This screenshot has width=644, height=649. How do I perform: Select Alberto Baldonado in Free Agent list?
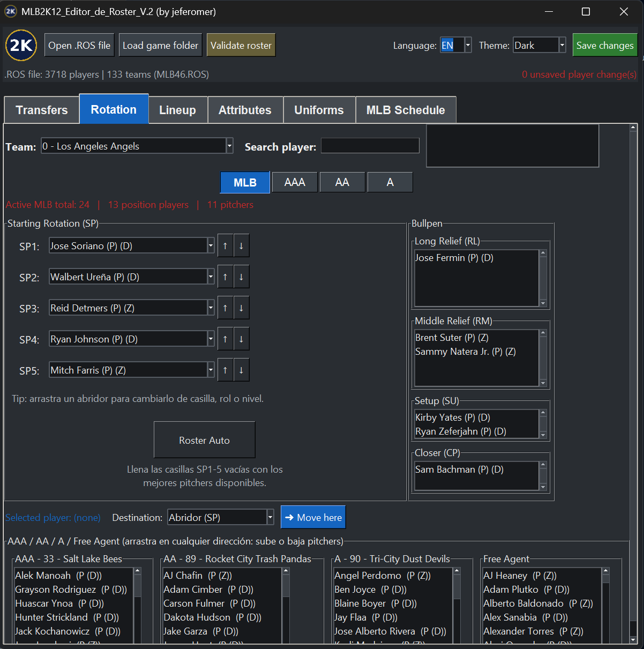pyautogui.click(x=542, y=603)
